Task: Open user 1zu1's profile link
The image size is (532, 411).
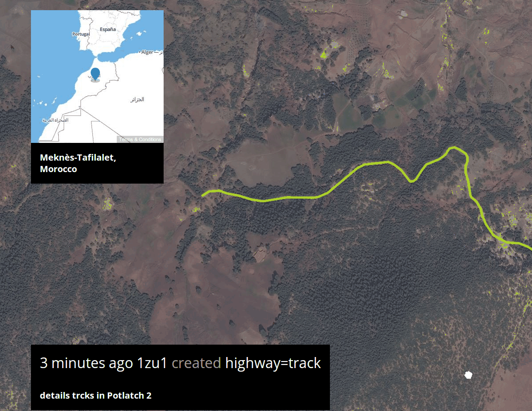Action: pos(152,363)
